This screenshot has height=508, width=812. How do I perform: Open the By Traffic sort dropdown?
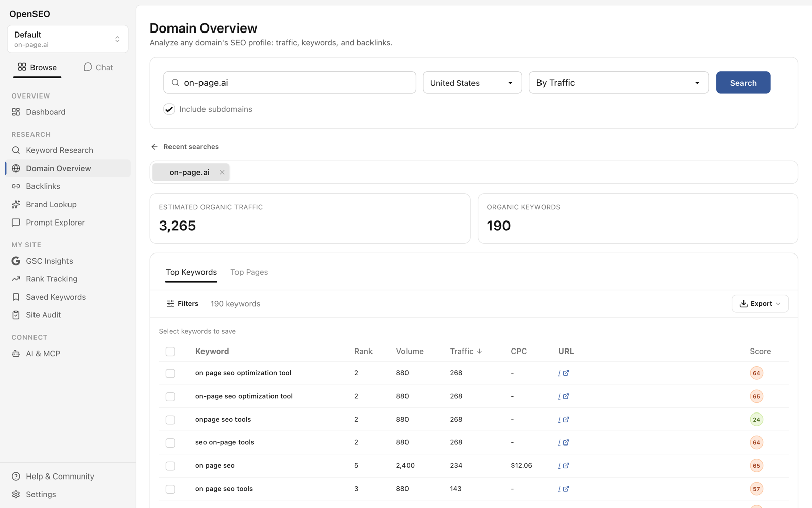[x=619, y=83]
